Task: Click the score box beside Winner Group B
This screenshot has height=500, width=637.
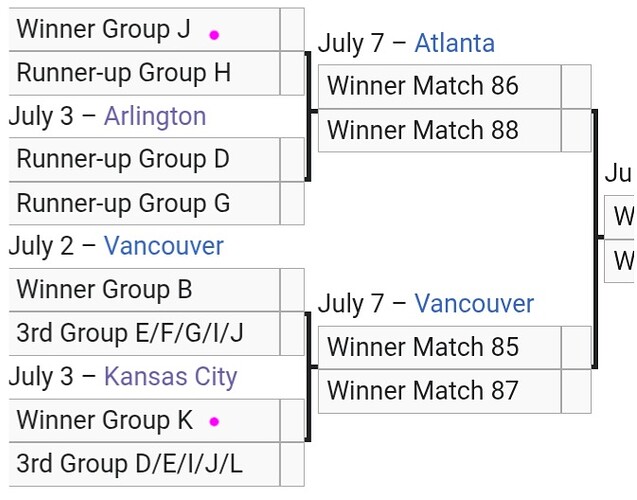Action: pyautogui.click(x=292, y=290)
